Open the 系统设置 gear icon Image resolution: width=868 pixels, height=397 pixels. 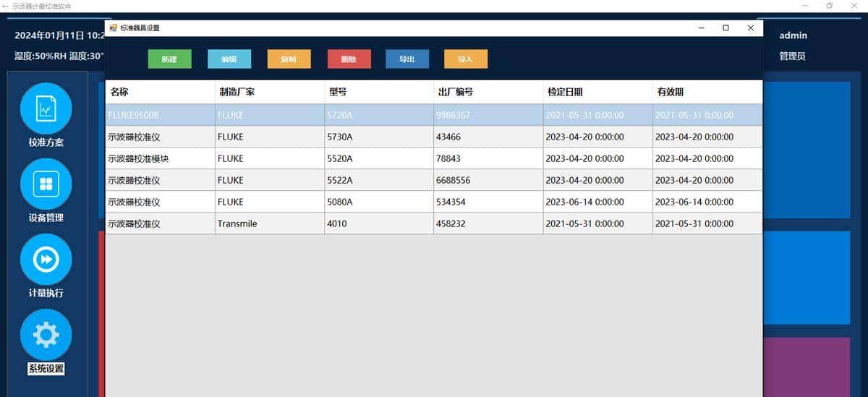pyautogui.click(x=46, y=334)
